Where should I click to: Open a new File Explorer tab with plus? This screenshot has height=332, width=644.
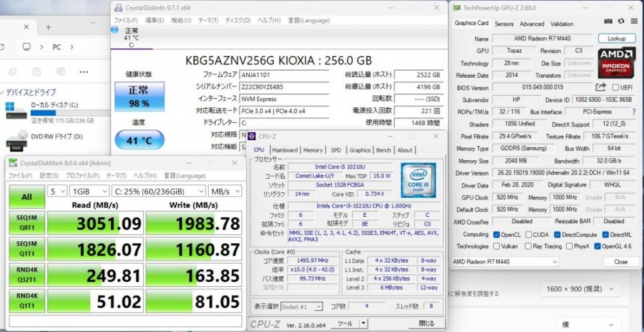click(48, 27)
